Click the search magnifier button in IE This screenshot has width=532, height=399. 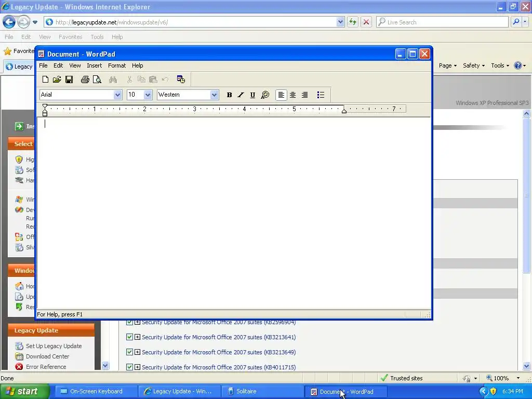516,22
